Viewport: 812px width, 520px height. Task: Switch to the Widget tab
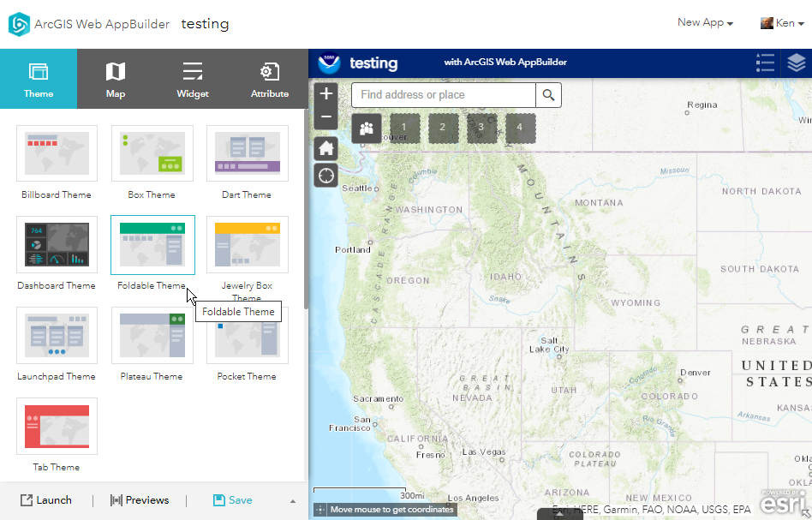point(193,79)
